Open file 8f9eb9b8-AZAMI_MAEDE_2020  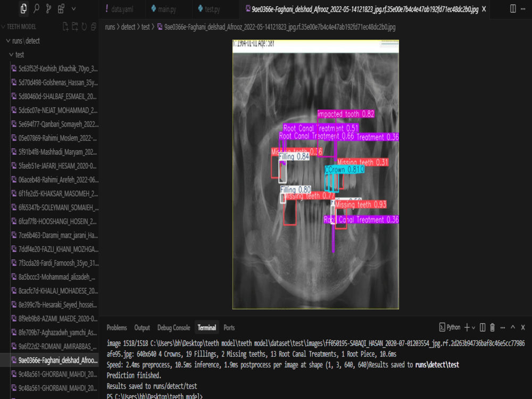tap(54, 319)
